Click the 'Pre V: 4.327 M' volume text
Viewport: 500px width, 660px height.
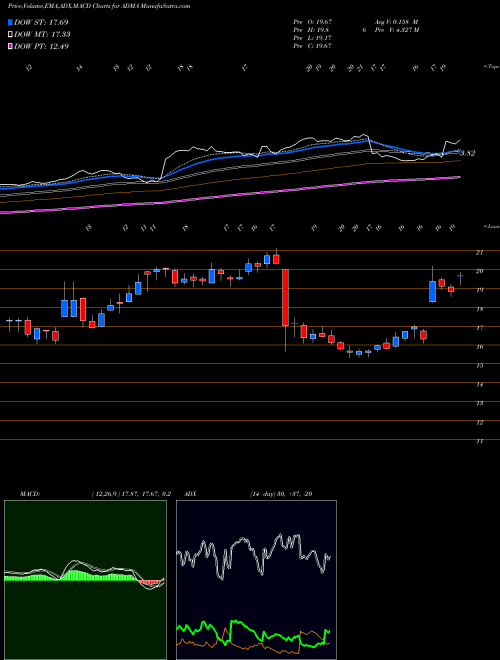396,30
